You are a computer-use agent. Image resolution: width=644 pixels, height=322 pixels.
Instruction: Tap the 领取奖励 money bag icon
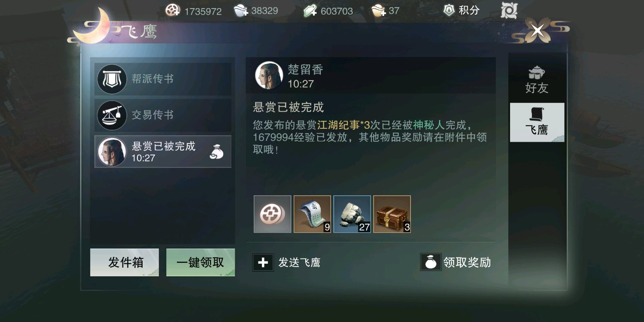[431, 262]
